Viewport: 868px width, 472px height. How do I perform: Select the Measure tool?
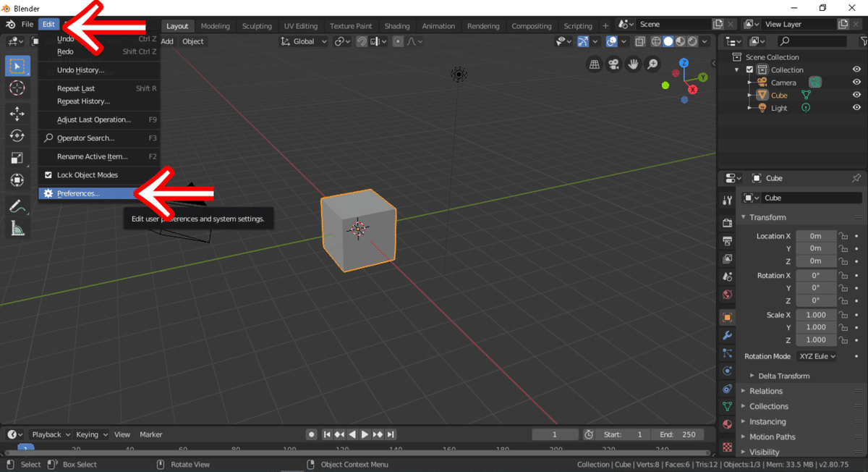point(17,229)
